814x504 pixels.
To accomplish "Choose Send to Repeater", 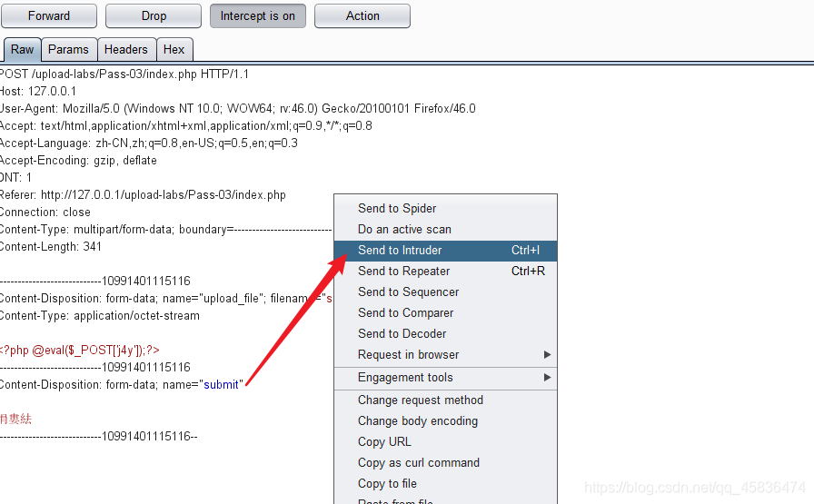I will coord(445,271).
